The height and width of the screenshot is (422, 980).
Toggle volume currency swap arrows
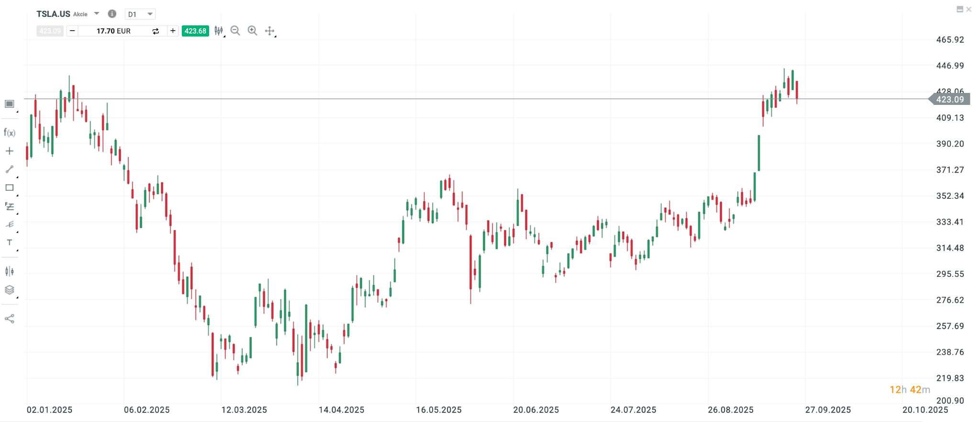tap(156, 31)
